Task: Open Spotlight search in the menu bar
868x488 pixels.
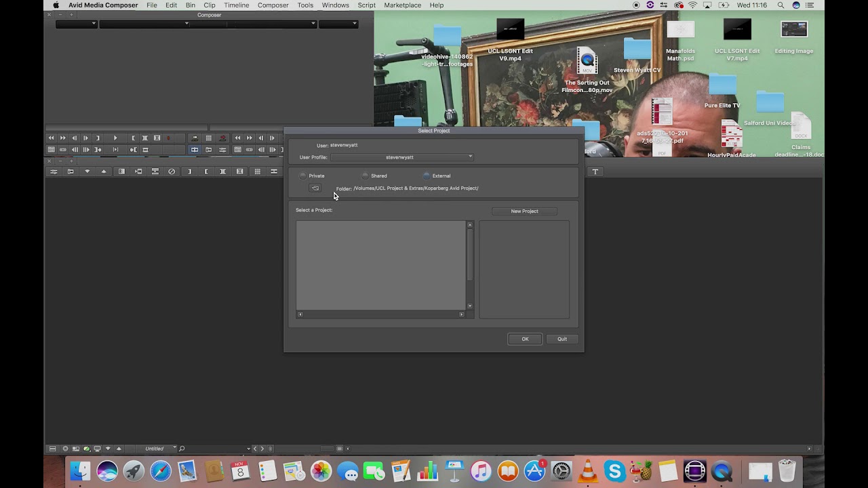Action: click(x=781, y=5)
